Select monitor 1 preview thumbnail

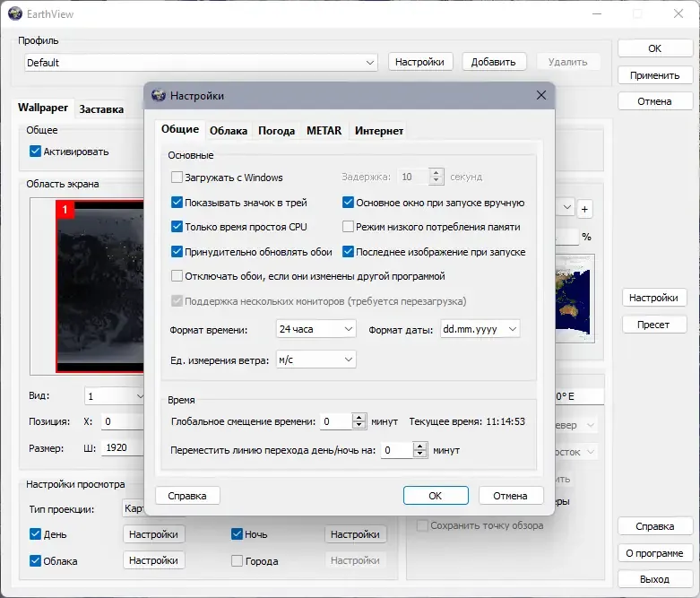point(100,286)
